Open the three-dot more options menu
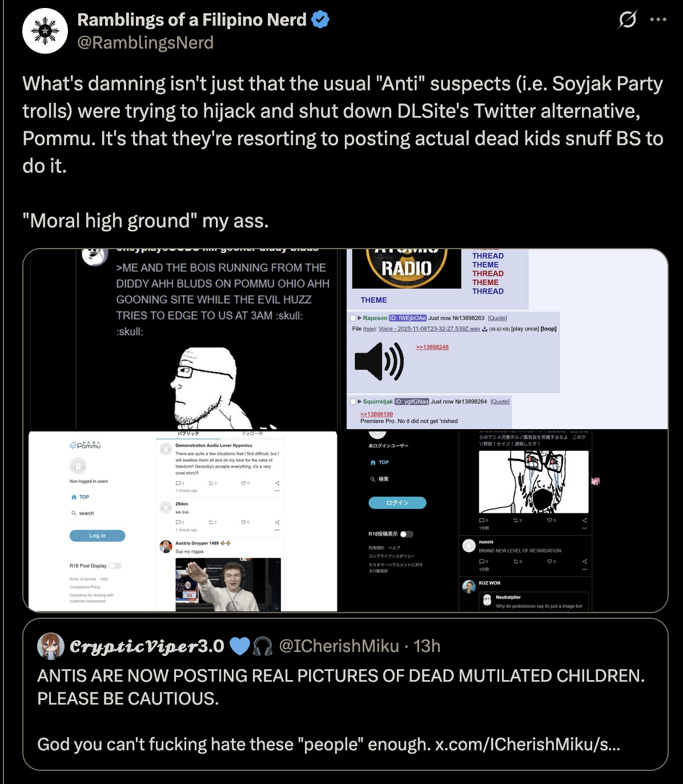The height and width of the screenshot is (784, 683). [658, 19]
